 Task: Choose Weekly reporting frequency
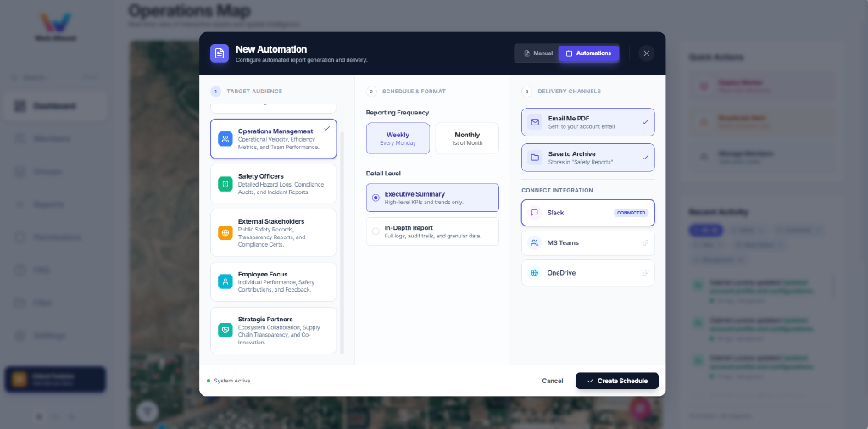click(398, 138)
